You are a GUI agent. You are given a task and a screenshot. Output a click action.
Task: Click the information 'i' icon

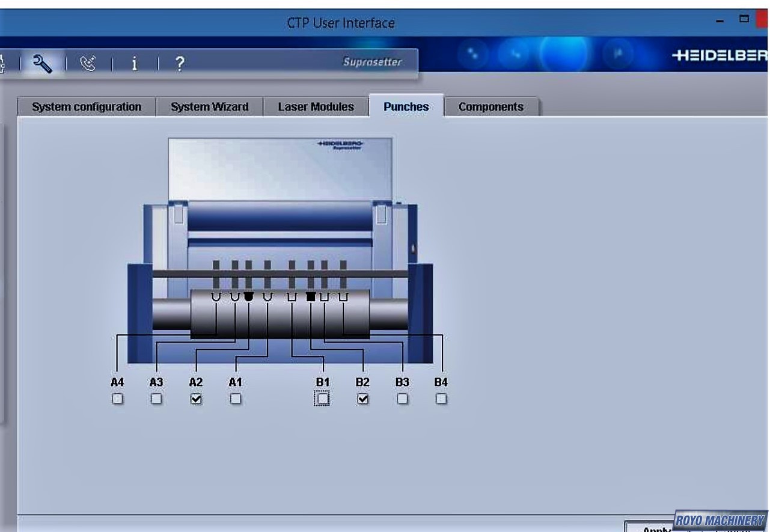(x=134, y=63)
